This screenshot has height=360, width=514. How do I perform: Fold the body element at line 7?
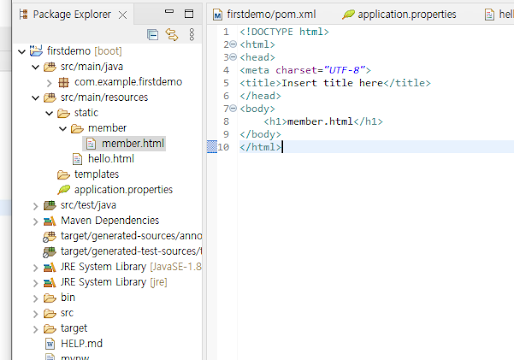click(233, 108)
